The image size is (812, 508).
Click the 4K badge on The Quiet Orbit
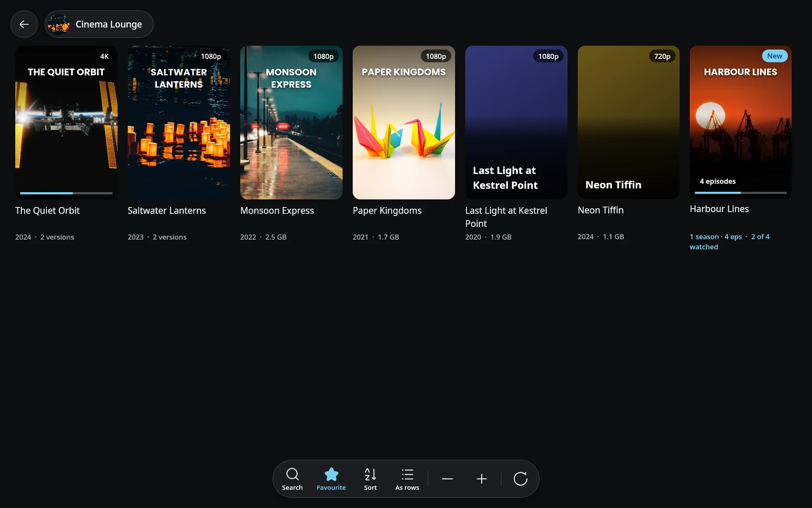click(x=104, y=56)
